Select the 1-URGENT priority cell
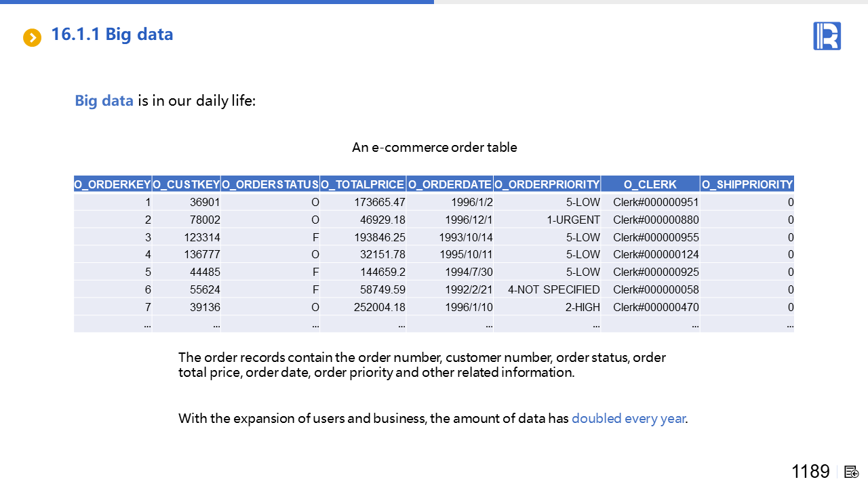Screen dimensions: 868x488 pos(573,220)
